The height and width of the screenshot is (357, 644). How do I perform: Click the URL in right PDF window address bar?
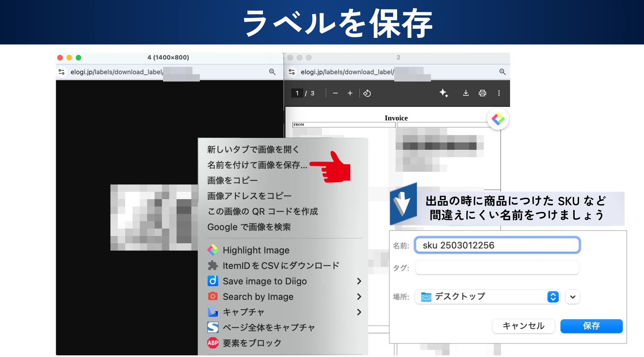pos(347,72)
